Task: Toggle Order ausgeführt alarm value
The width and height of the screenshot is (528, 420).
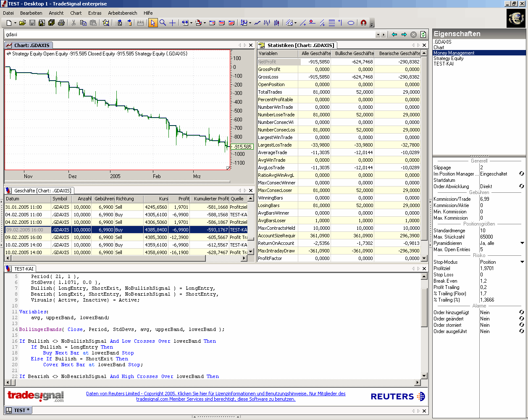Action: (x=521, y=331)
